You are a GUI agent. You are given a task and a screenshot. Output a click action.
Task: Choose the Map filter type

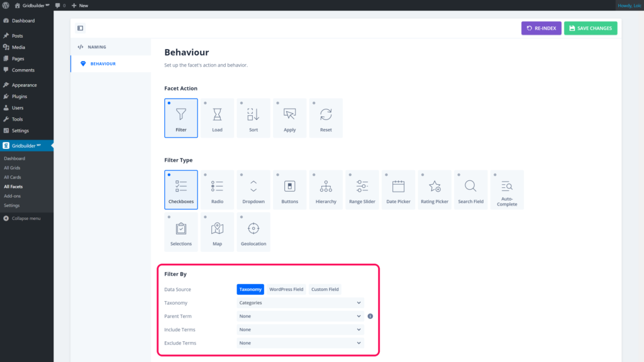click(217, 232)
